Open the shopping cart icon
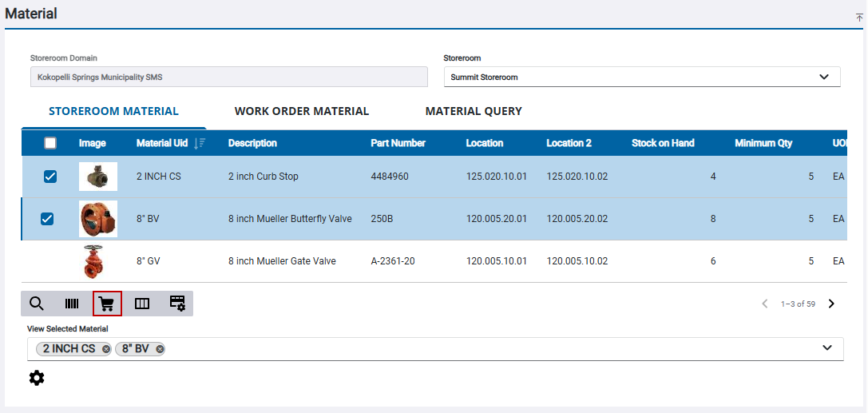868x413 pixels. tap(107, 304)
